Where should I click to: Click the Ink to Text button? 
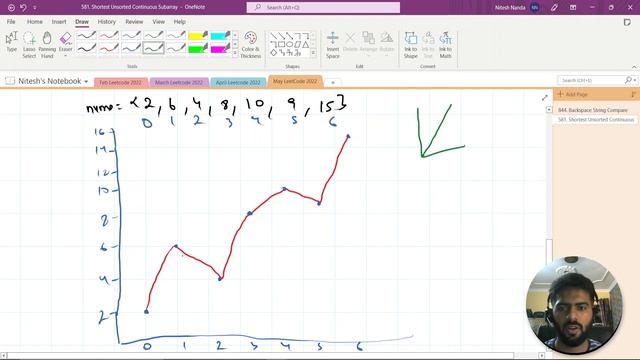[428, 45]
